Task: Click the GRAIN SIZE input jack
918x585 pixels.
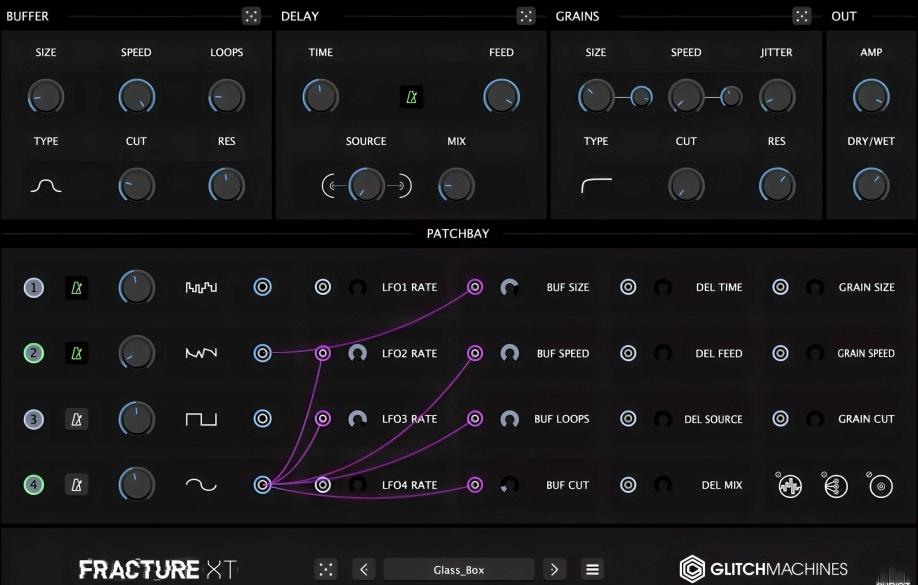Action: point(780,287)
